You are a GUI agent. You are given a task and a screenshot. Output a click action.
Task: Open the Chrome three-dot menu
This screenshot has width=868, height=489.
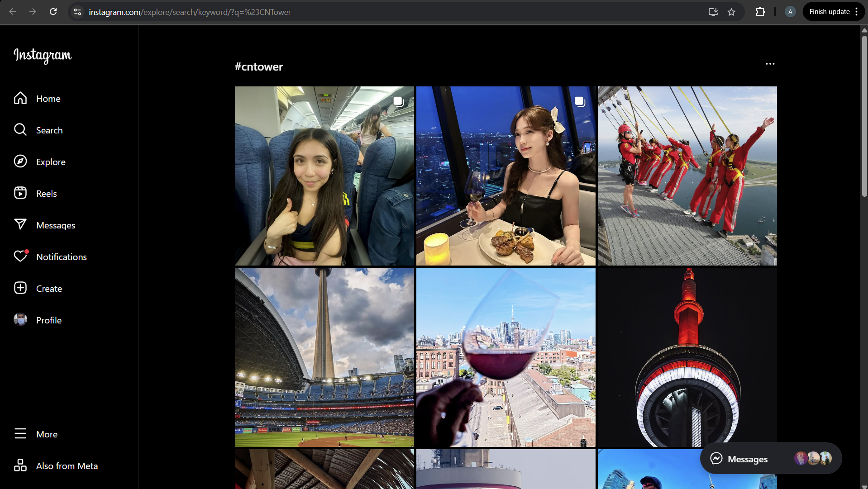pos(857,12)
